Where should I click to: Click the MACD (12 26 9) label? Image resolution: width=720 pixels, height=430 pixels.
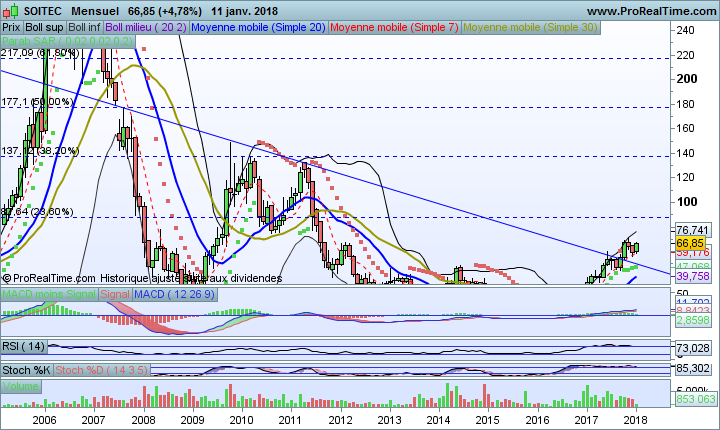pyautogui.click(x=174, y=294)
